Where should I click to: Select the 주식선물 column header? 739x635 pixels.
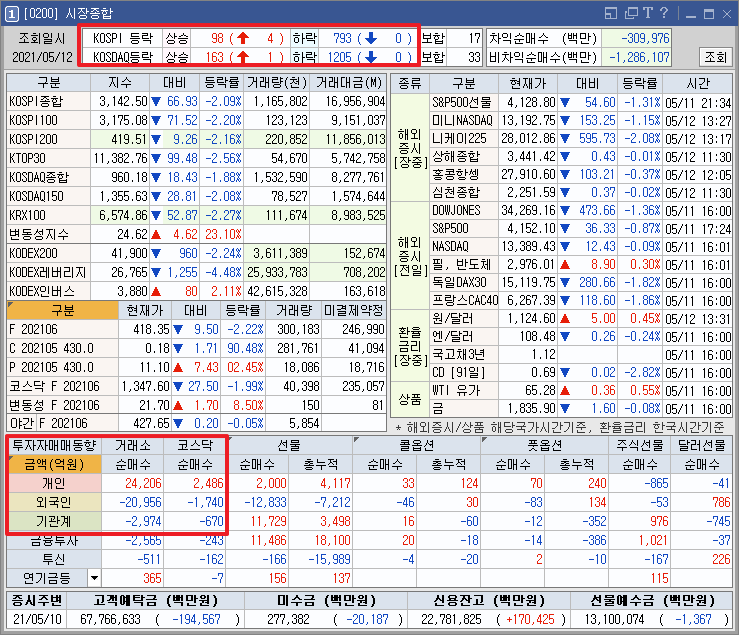coord(640,445)
